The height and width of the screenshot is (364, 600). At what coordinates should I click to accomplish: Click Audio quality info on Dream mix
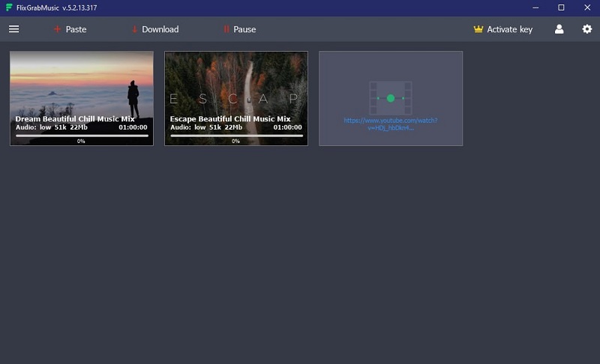(52, 127)
